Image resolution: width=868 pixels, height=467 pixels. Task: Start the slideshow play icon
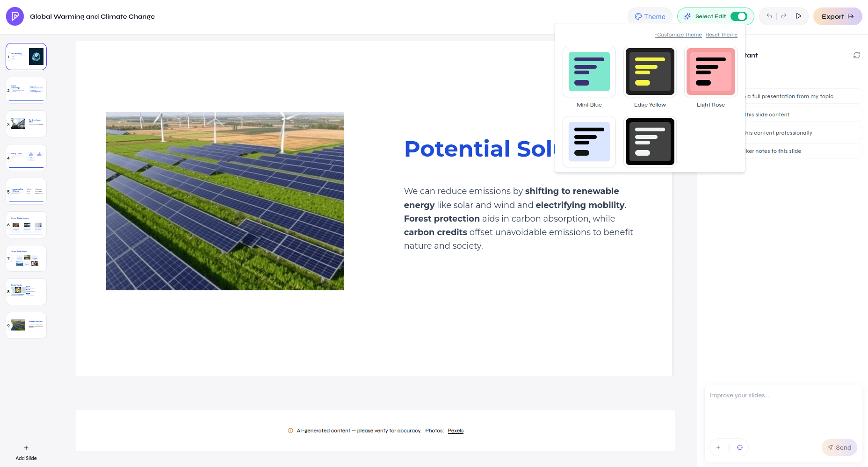pos(799,16)
